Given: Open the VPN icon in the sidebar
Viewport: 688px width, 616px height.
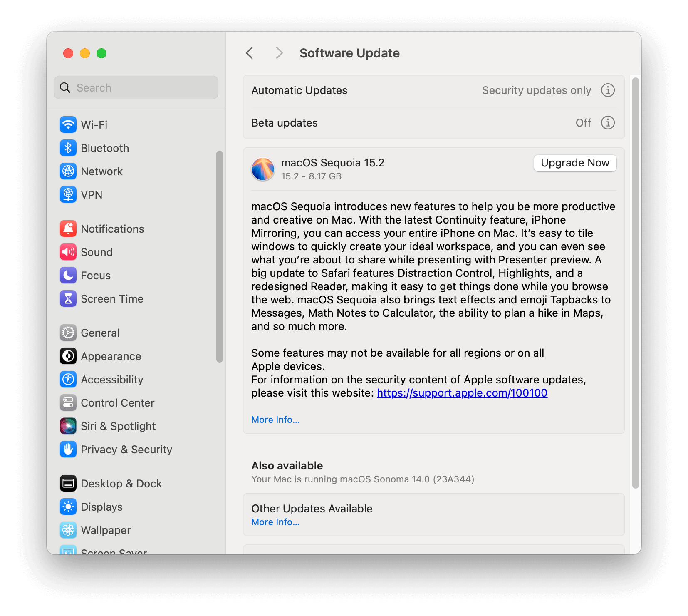Looking at the screenshot, I should (68, 194).
